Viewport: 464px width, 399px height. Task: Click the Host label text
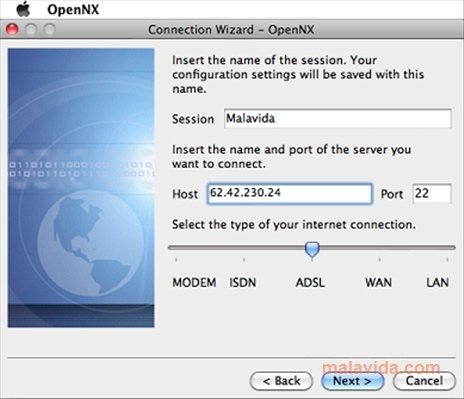(185, 194)
